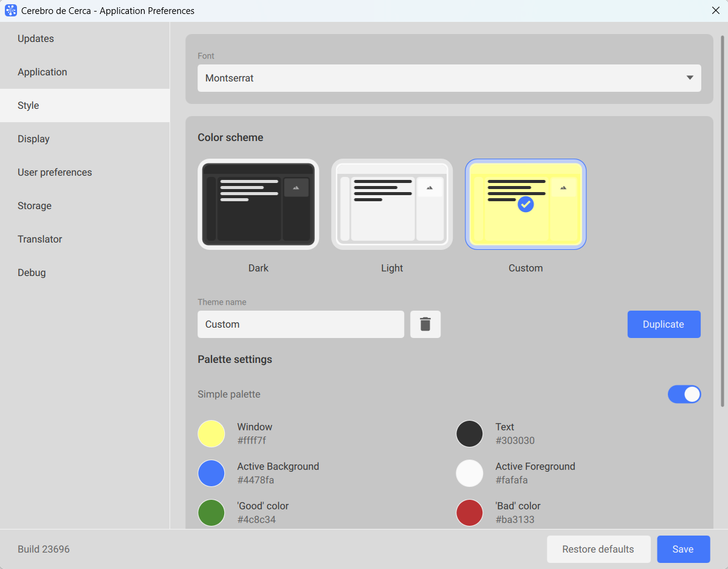Click the trash icon to delete theme
The image size is (728, 569).
click(425, 324)
